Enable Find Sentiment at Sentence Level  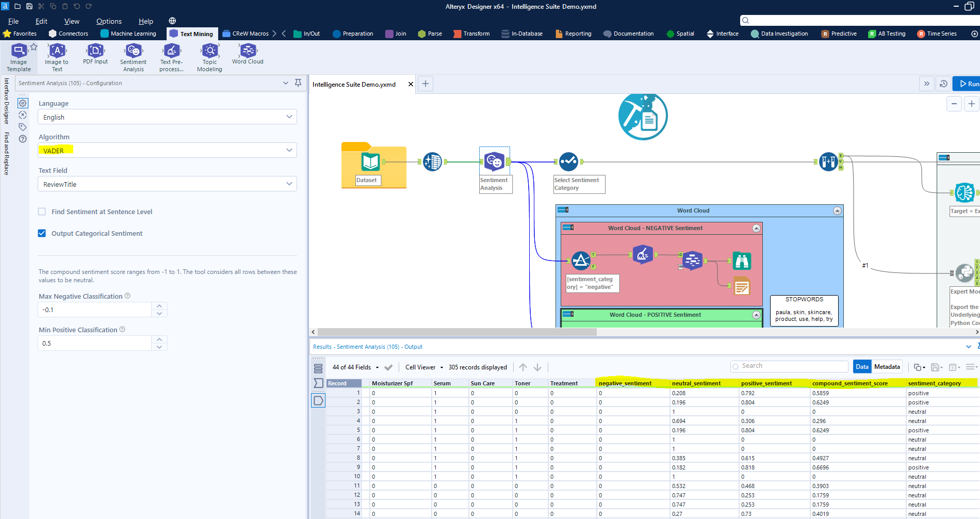pyautogui.click(x=41, y=212)
